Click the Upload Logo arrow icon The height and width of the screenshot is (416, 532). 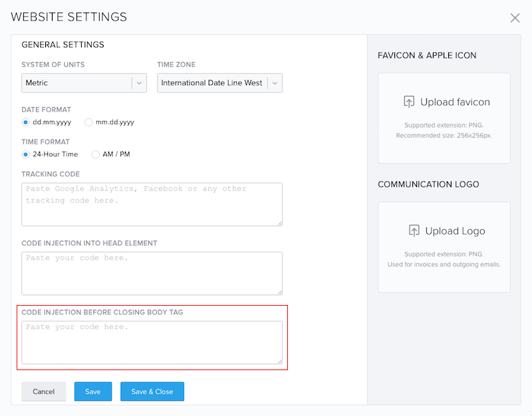click(x=414, y=231)
